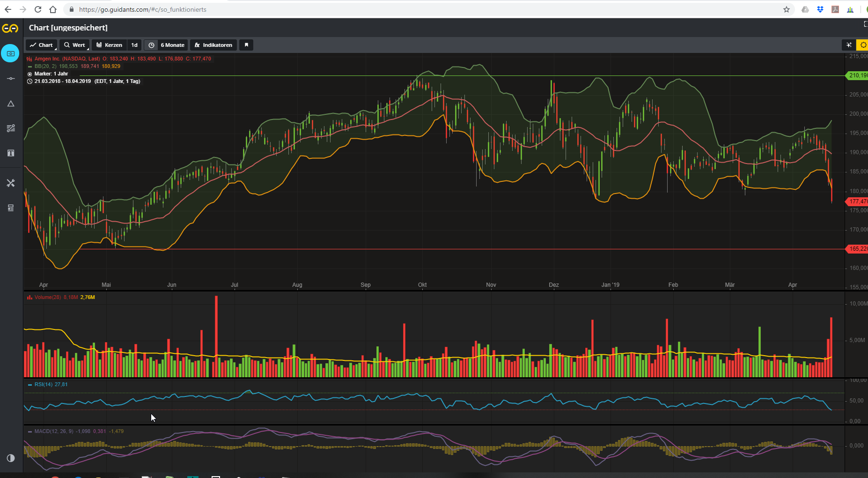Toggle the contrast theme icon at bottom left
The image size is (868, 478).
(x=11, y=458)
